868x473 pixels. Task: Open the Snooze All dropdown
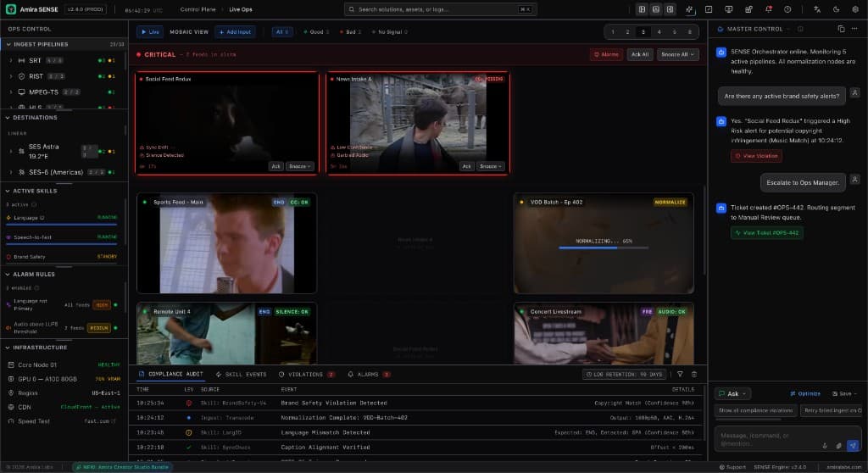(677, 54)
